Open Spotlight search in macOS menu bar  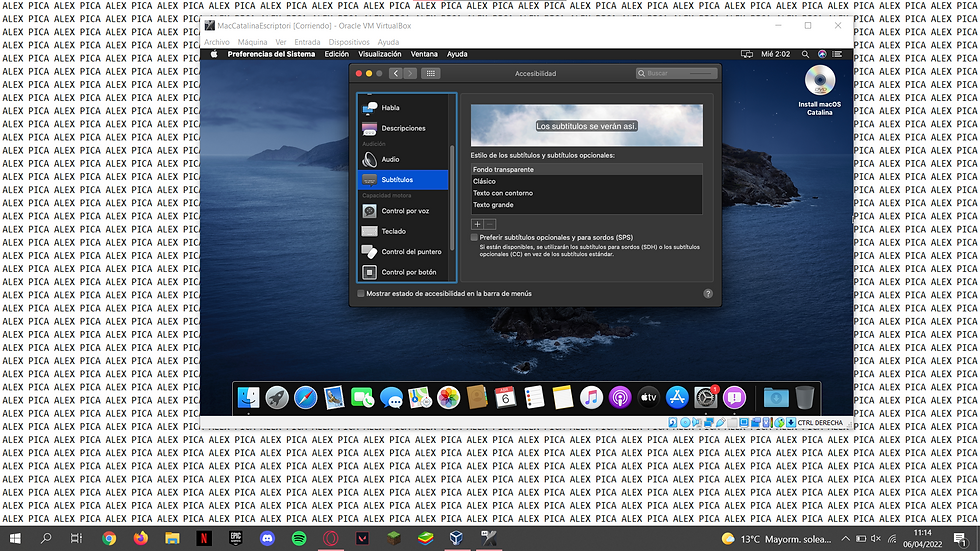coord(805,54)
